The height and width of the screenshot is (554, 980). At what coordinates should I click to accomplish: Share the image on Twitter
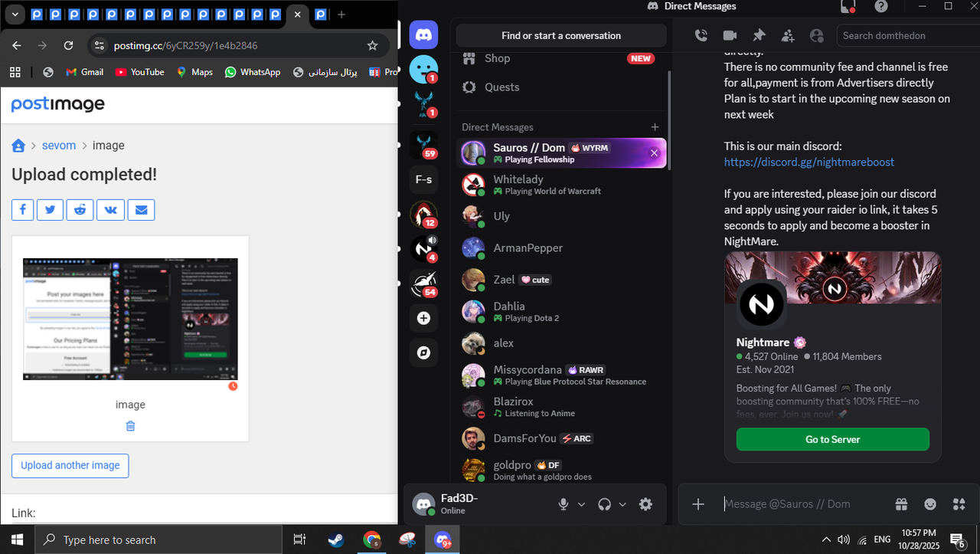(x=50, y=209)
